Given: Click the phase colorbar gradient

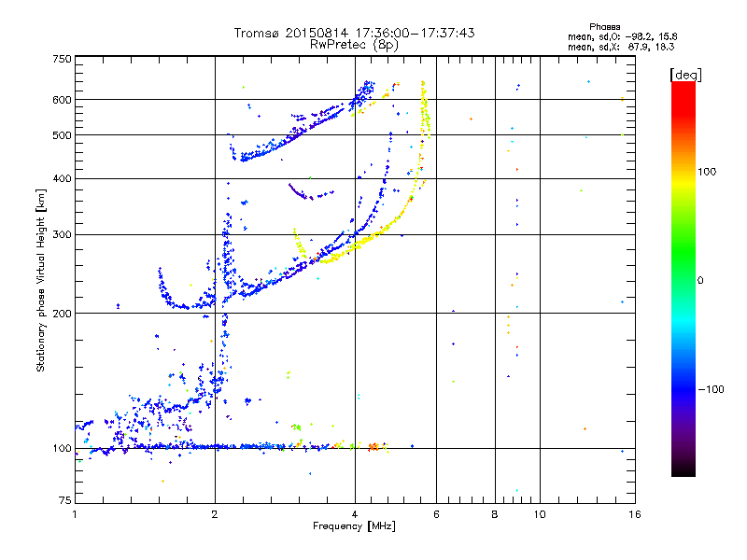Looking at the screenshot, I should click(x=684, y=279).
